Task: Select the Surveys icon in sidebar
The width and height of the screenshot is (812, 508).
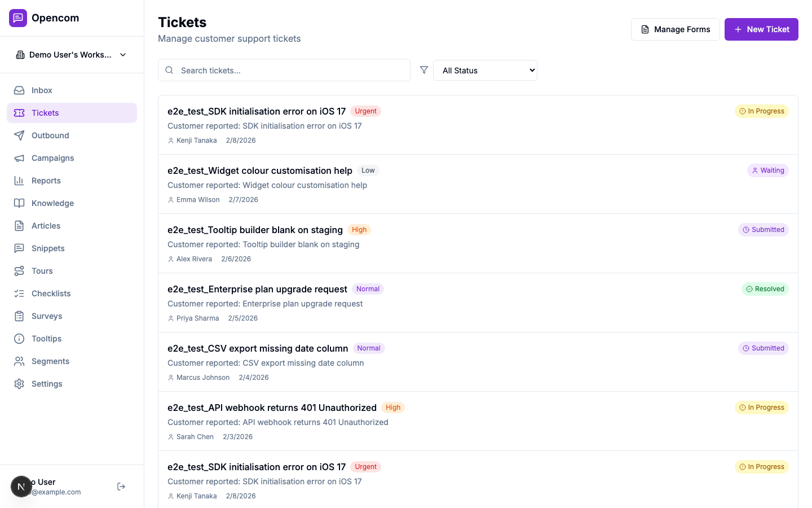Action: tap(19, 316)
